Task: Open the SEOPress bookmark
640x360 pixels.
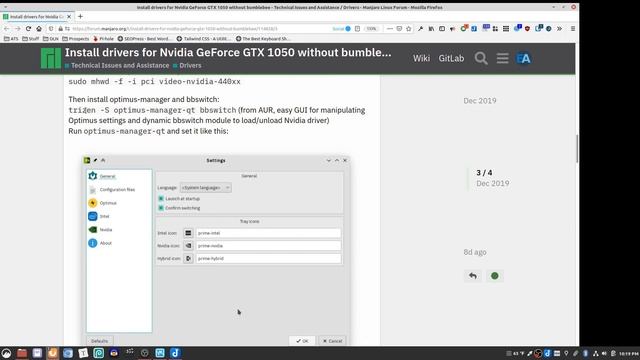Action: 145,39
